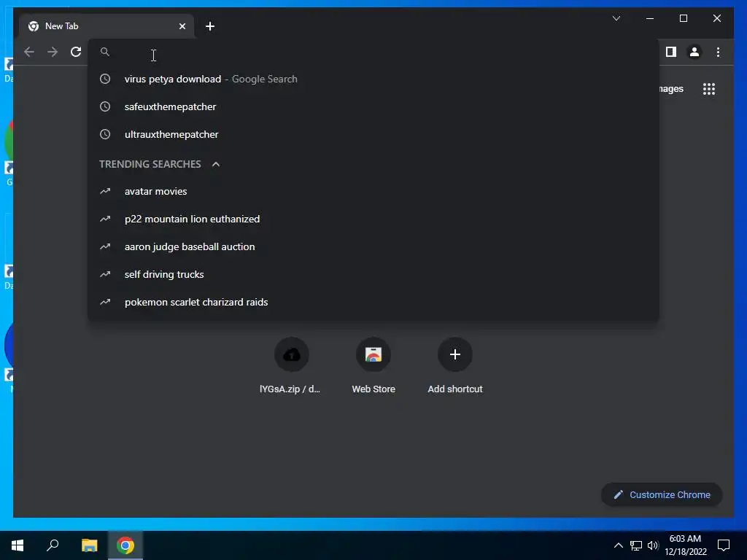Select 'virus petya download' suggestion
The height and width of the screenshot is (560, 747).
[373, 79]
